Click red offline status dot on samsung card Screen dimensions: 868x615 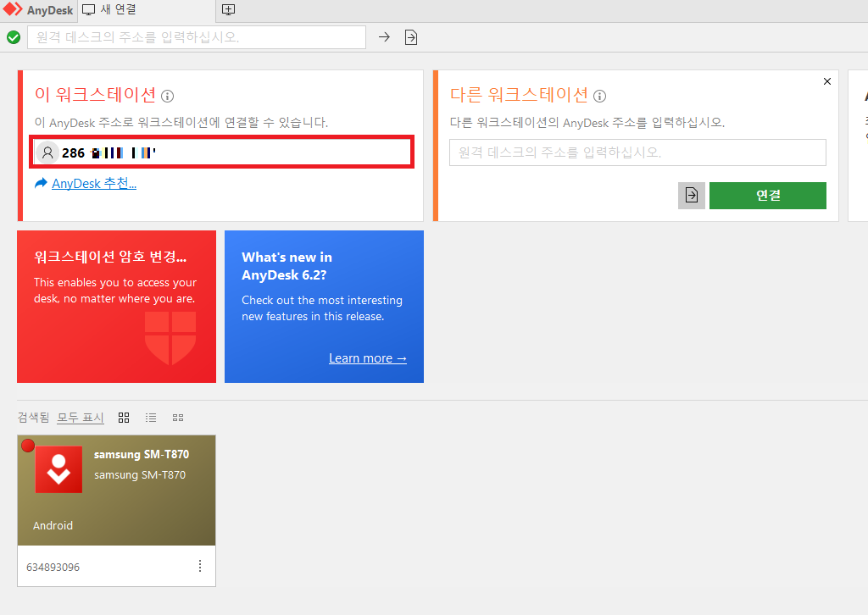click(28, 446)
